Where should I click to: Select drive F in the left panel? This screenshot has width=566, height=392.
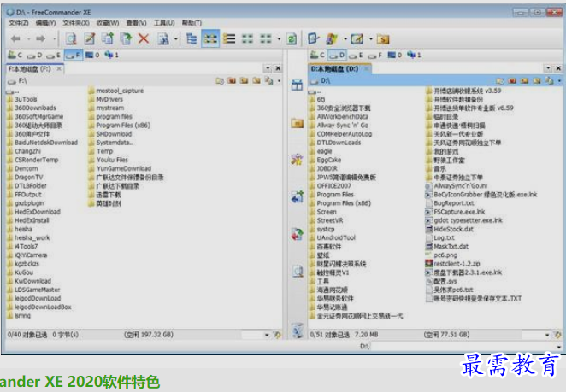[x=74, y=56]
